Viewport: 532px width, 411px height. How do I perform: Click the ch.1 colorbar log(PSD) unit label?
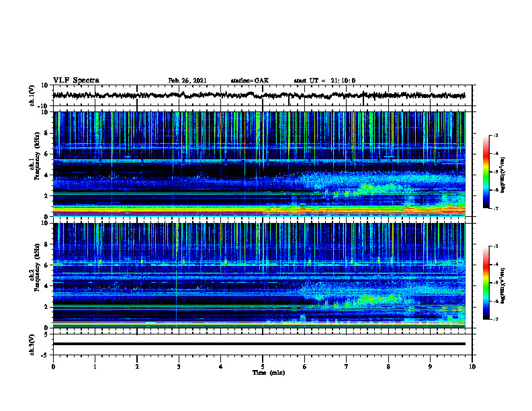[x=502, y=175]
